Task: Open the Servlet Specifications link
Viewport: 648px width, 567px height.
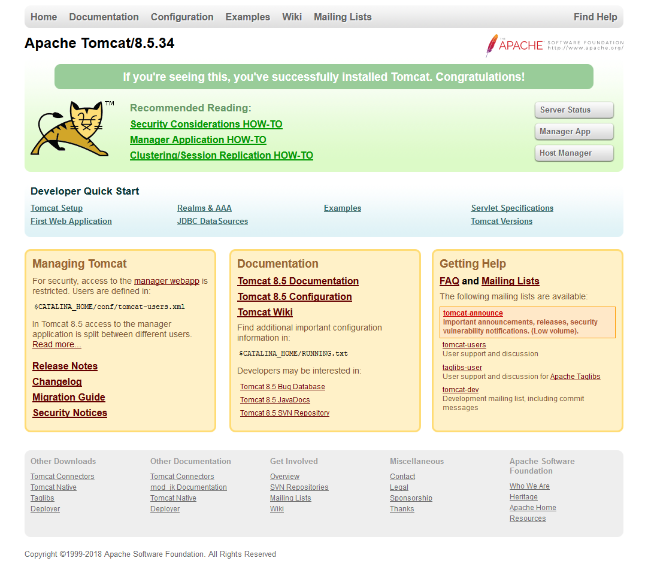Action: pyautogui.click(x=512, y=208)
